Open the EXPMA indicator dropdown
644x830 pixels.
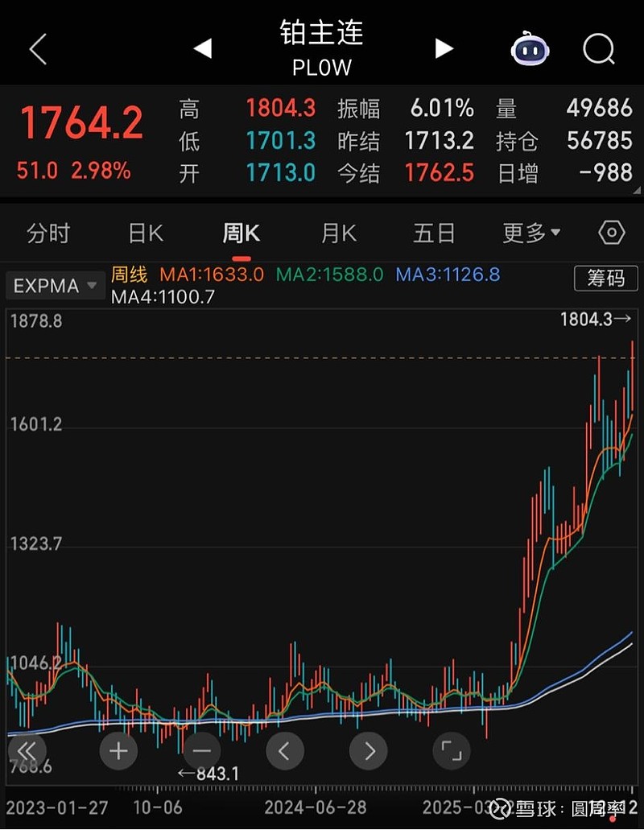(55, 285)
